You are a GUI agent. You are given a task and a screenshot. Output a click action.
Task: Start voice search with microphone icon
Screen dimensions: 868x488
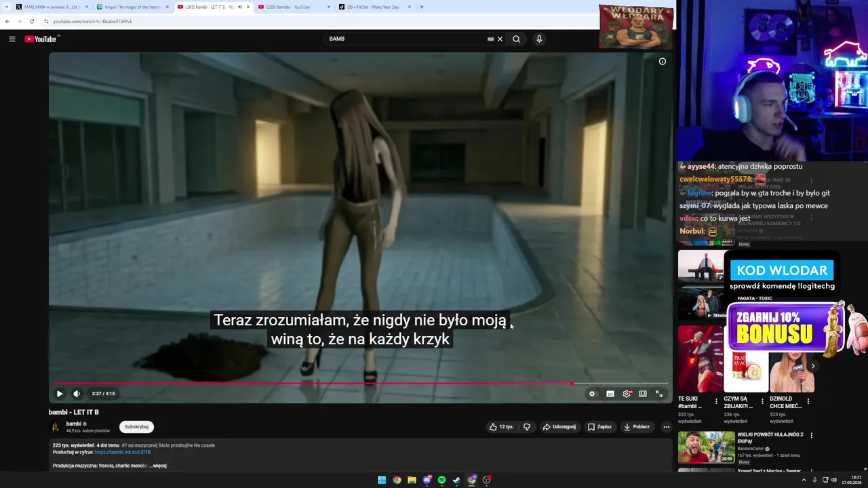(x=539, y=39)
